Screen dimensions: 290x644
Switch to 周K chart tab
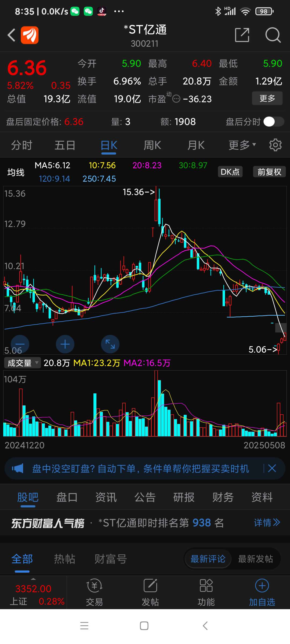152,145
